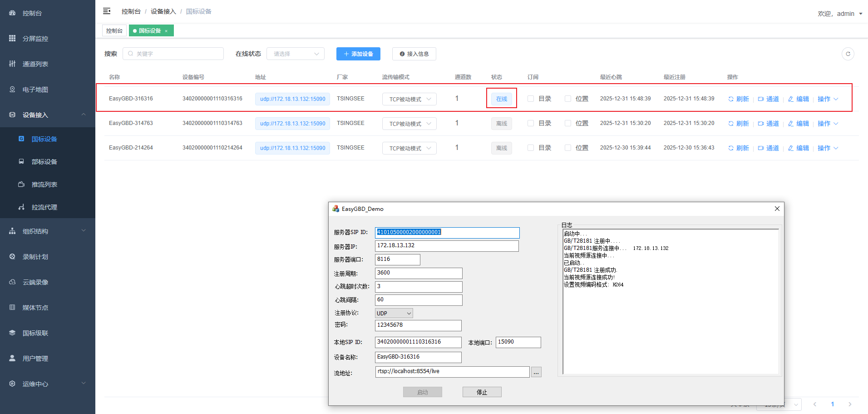Open the admin user dropdown
This screenshot has width=868, height=414.
[x=840, y=14]
